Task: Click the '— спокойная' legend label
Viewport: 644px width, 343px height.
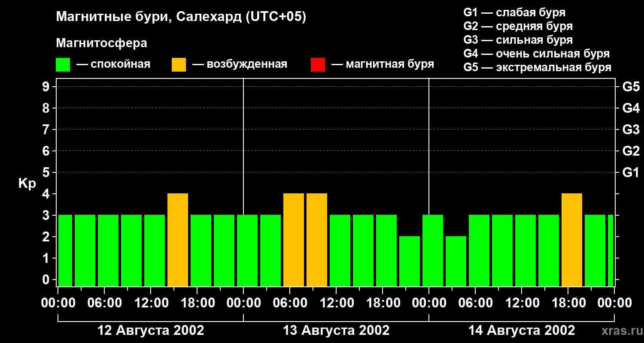Action: tap(113, 64)
